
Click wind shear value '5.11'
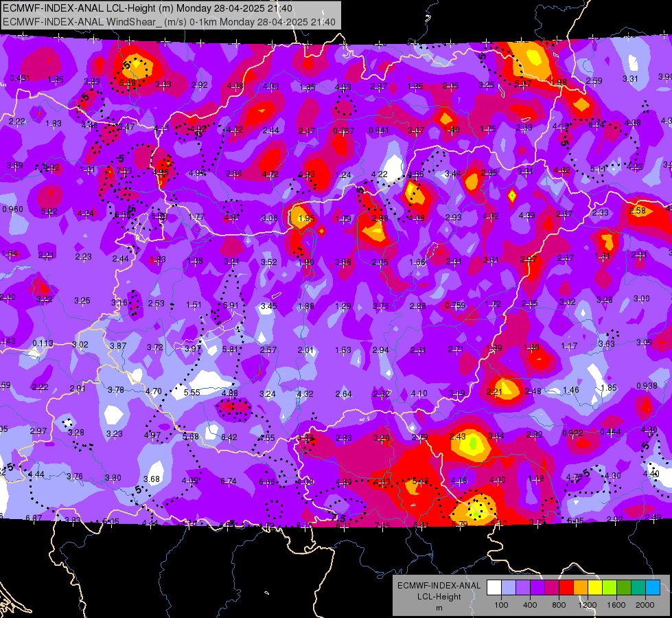coord(598,168)
